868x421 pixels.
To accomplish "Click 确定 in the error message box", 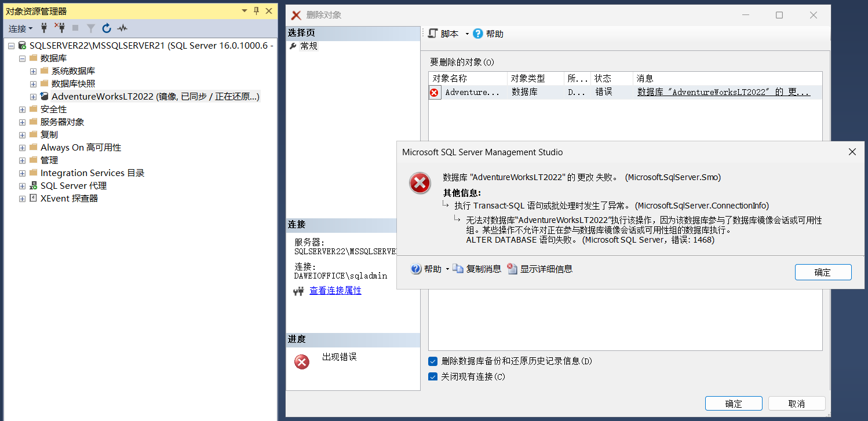I will pyautogui.click(x=823, y=272).
